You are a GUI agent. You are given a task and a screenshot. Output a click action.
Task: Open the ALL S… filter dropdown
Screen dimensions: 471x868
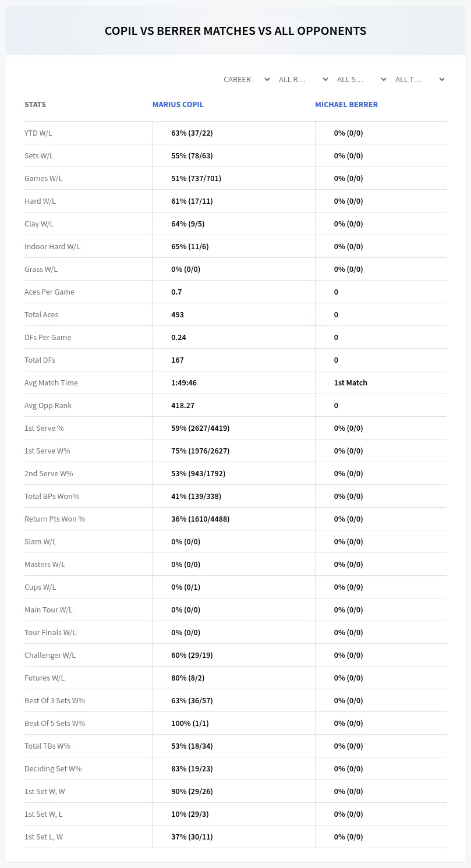tap(361, 79)
